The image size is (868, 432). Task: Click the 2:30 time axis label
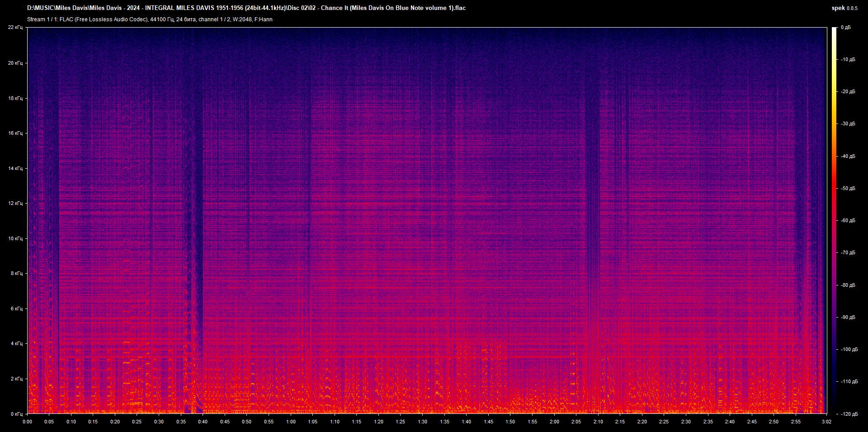[x=686, y=422]
